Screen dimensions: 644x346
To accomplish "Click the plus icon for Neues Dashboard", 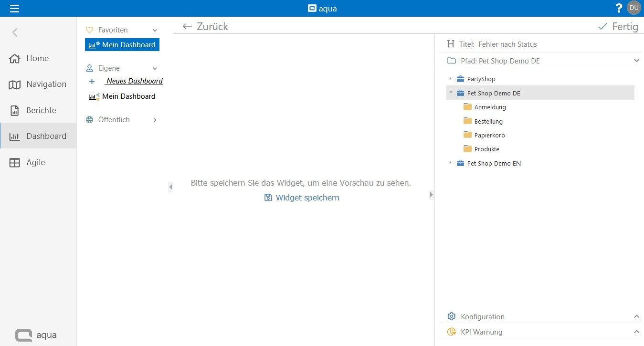I will point(92,81).
